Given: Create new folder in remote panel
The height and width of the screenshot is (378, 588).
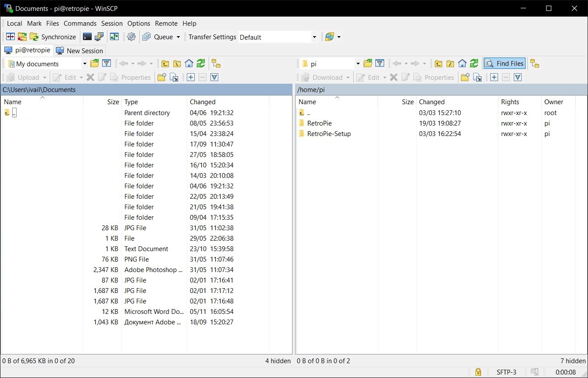Looking at the screenshot, I should [465, 78].
